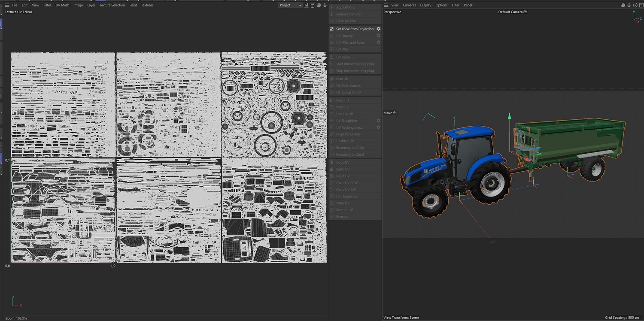
Task: Open the UV Mesh menu
Action: point(62,5)
